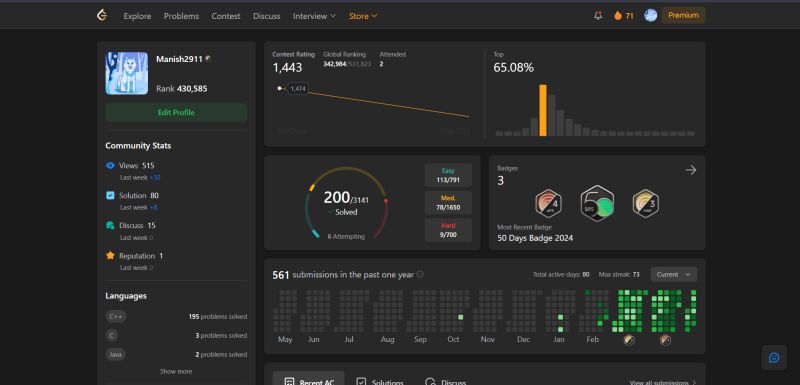Click the username Manish2911
Image resolution: width=800 pixels, height=385 pixels.
[179, 59]
